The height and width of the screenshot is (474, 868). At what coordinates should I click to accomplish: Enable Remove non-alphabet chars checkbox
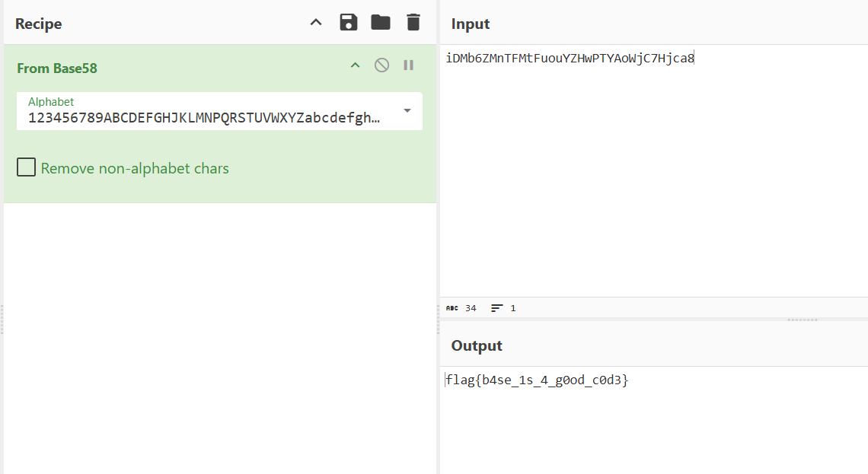click(x=27, y=167)
